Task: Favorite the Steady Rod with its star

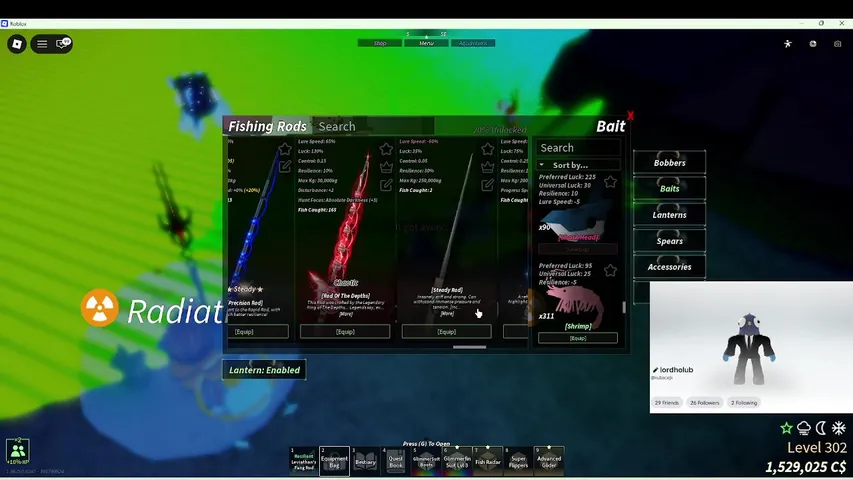Action: [487, 149]
